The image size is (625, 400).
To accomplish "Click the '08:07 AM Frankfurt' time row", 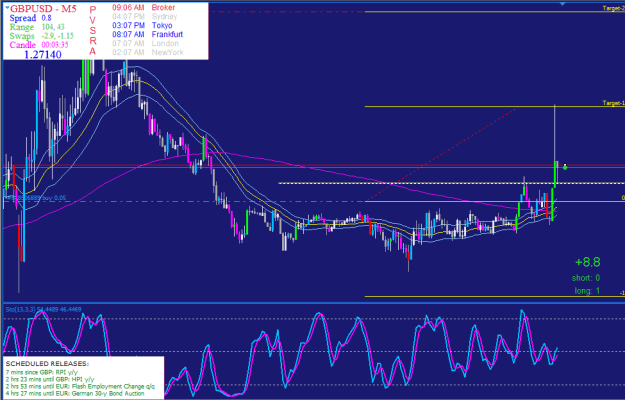I will [147, 34].
